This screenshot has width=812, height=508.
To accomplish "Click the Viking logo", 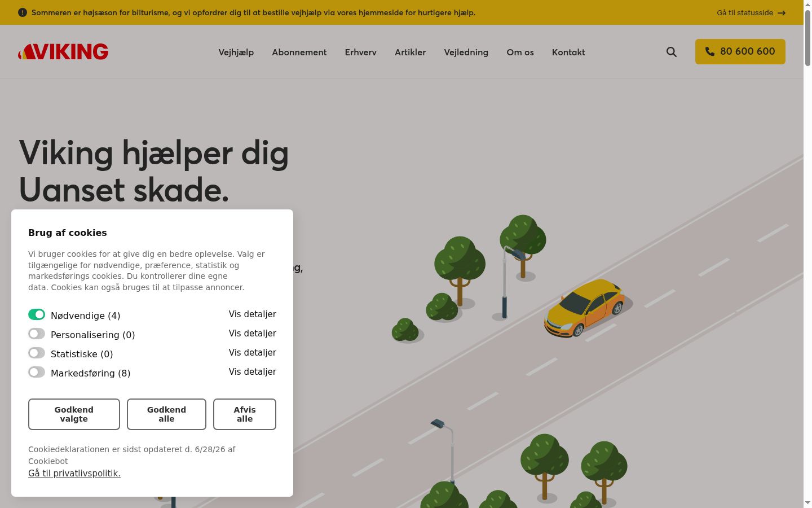I will pos(63,52).
